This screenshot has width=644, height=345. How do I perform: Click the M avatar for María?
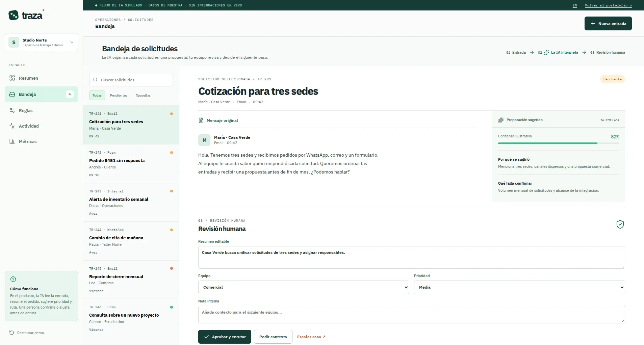pyautogui.click(x=204, y=140)
